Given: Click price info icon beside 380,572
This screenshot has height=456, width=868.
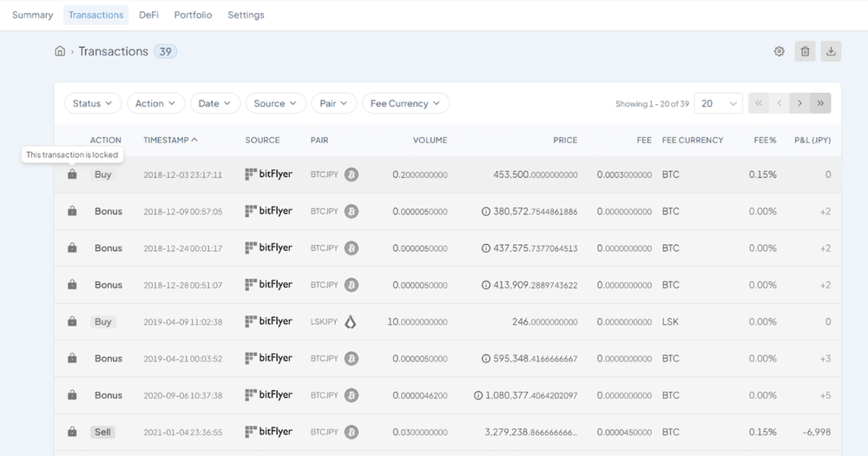Looking at the screenshot, I should (485, 211).
